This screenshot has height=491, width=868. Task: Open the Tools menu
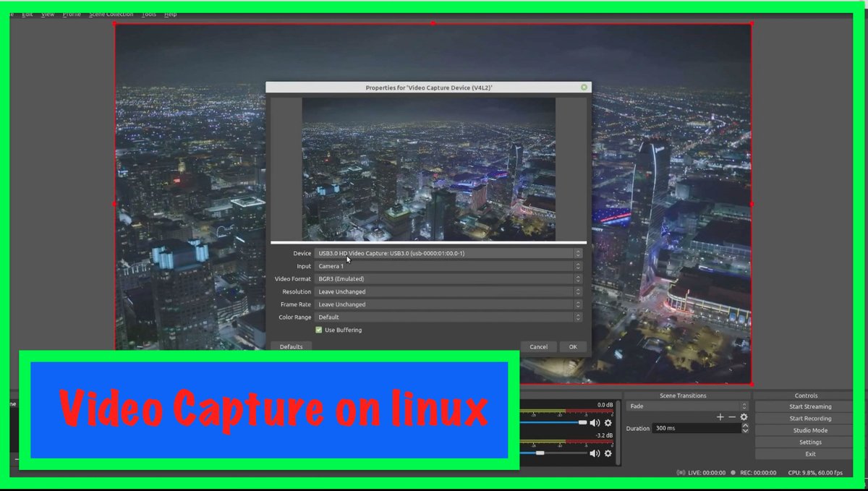pyautogui.click(x=148, y=13)
